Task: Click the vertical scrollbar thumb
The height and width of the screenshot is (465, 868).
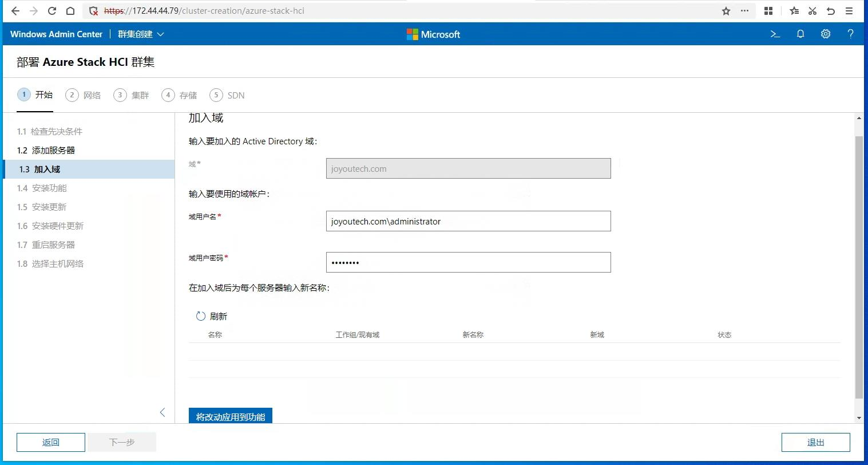Action: 858,267
